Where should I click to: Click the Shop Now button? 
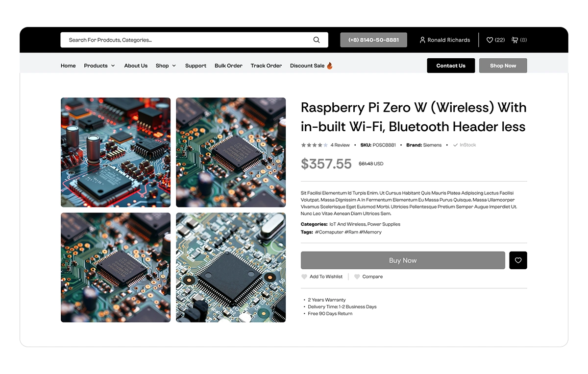click(503, 66)
